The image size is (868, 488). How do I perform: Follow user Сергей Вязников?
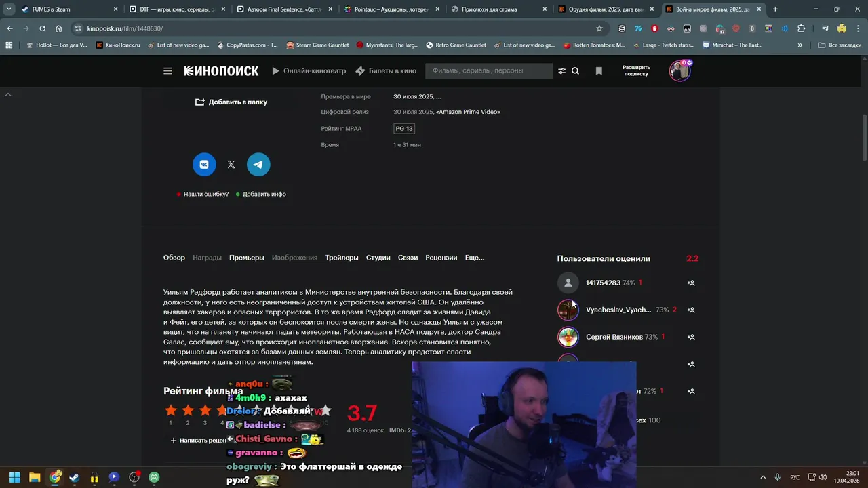click(691, 337)
